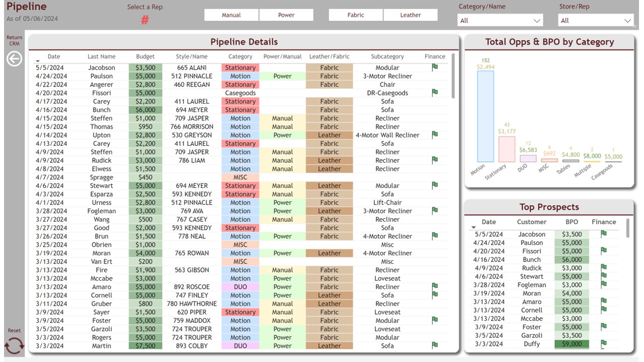Image resolution: width=644 pixels, height=362 pixels.
Task: Click sort arrow under Date in Pipeline Details
Action: [38, 61]
